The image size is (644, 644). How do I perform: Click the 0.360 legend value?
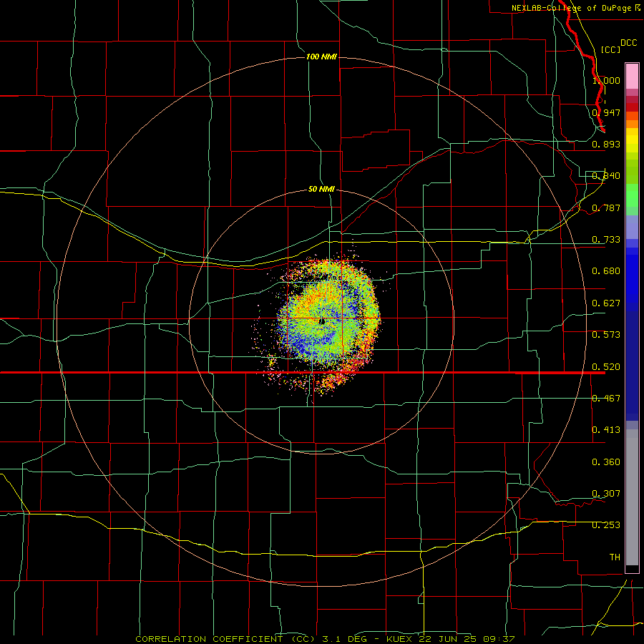pos(606,462)
